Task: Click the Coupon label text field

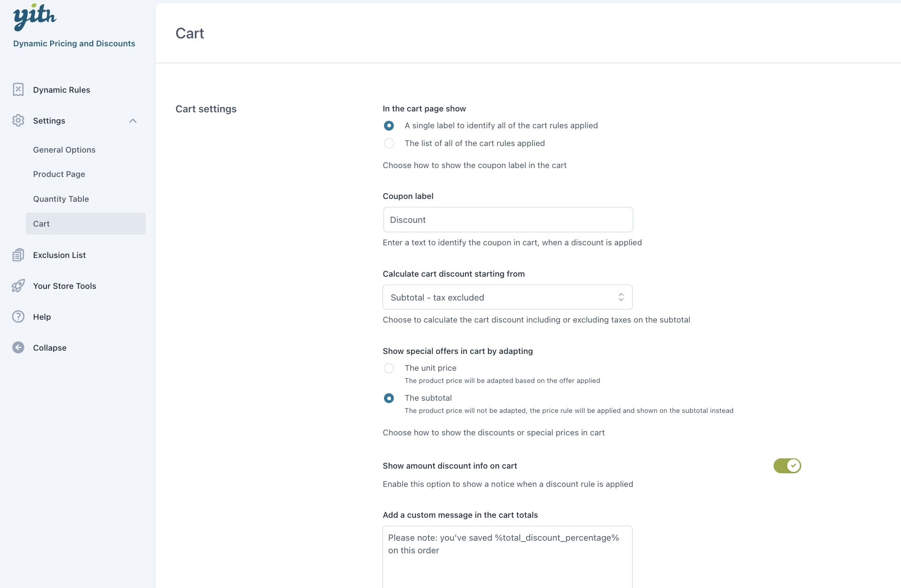Action: click(x=508, y=220)
